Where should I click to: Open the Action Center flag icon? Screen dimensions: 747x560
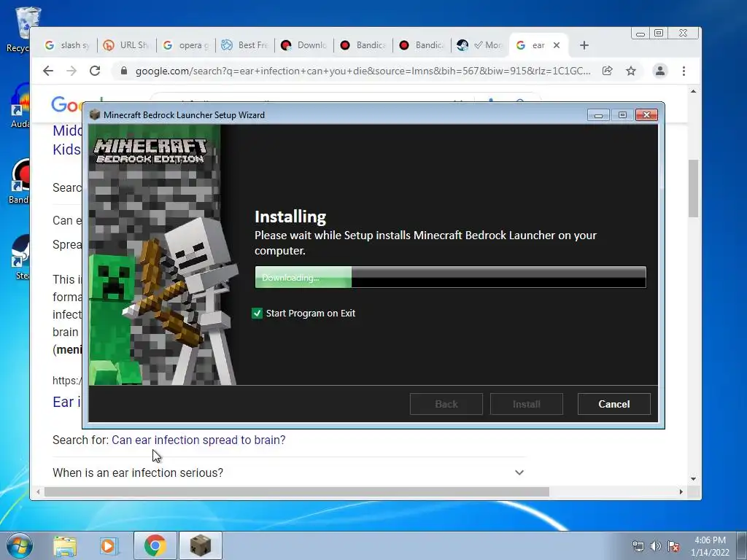[673, 546]
